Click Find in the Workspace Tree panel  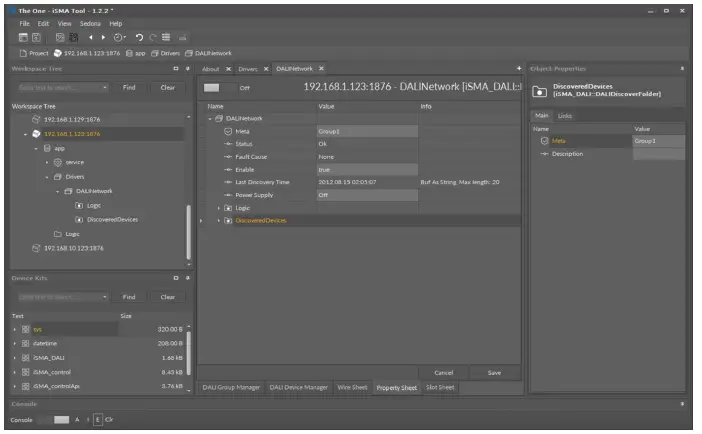pyautogui.click(x=129, y=87)
